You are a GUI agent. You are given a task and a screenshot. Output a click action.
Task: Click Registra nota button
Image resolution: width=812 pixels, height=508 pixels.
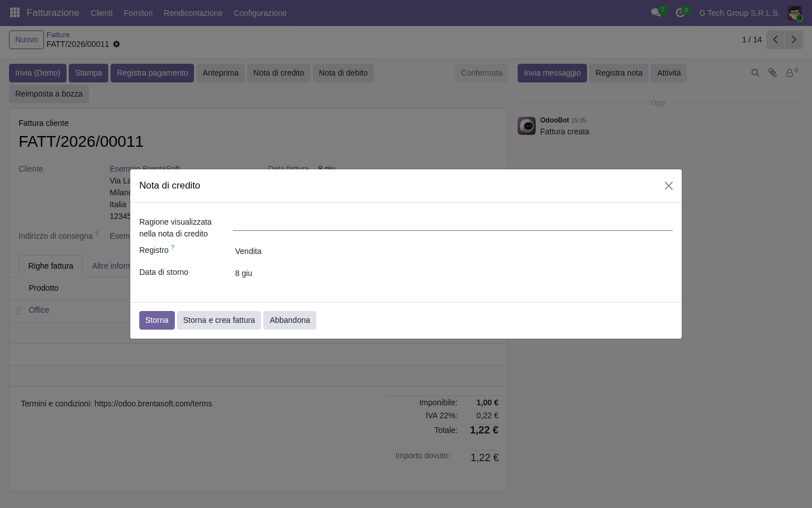point(619,73)
